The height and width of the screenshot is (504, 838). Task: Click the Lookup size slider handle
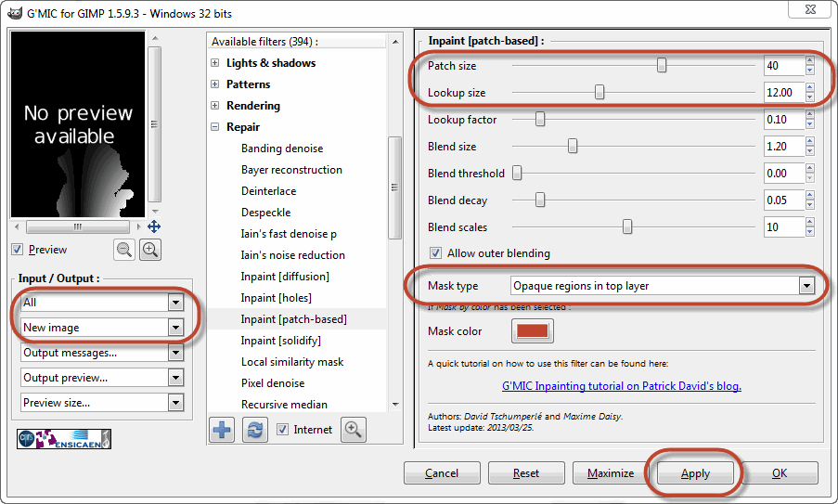[599, 93]
